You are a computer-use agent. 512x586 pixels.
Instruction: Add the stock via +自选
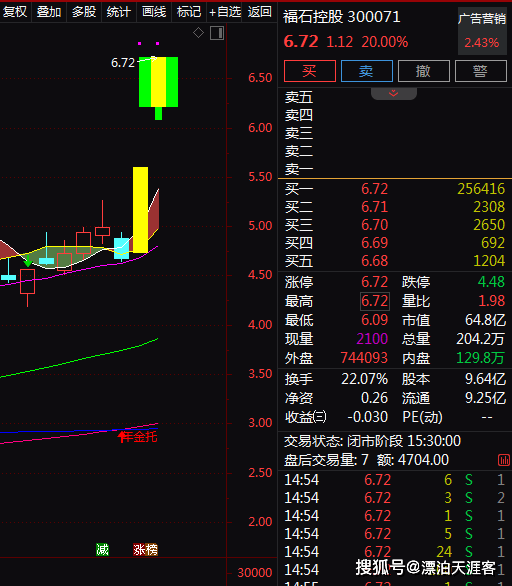click(x=225, y=12)
